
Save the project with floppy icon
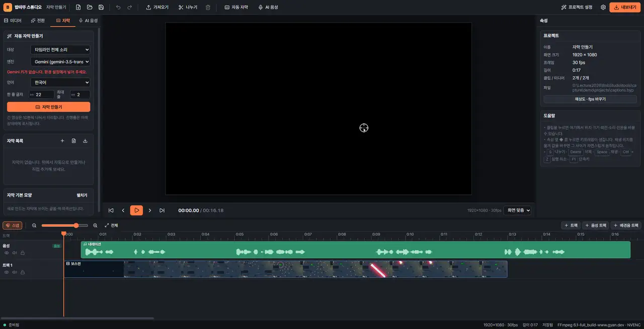point(101,8)
